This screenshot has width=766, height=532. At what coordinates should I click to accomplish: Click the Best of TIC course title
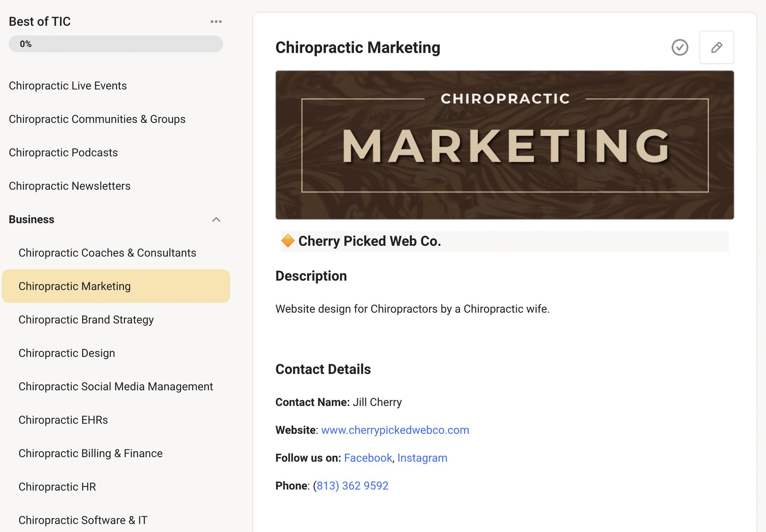pyautogui.click(x=40, y=22)
